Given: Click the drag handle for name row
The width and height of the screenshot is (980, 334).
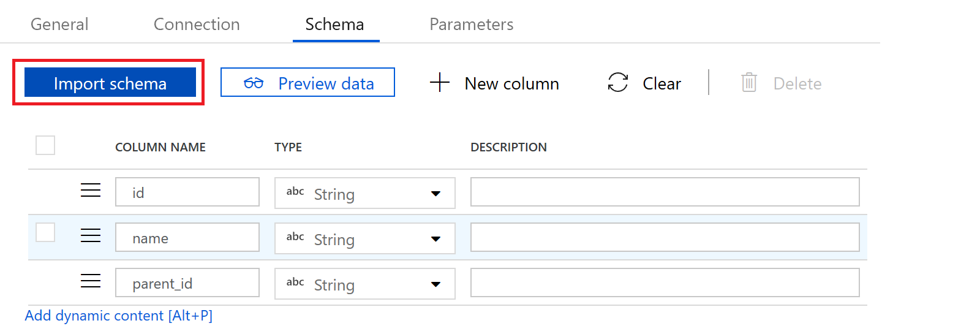Looking at the screenshot, I should (91, 236).
